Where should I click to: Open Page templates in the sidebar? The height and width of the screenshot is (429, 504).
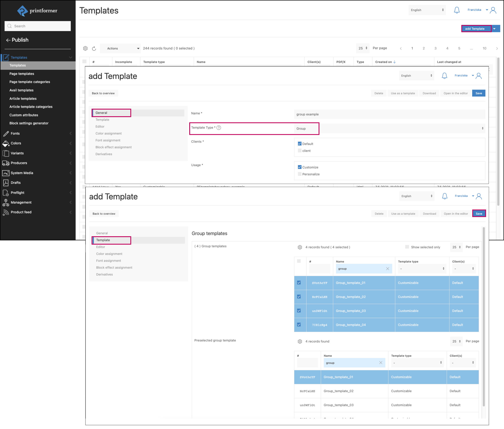[22, 74]
